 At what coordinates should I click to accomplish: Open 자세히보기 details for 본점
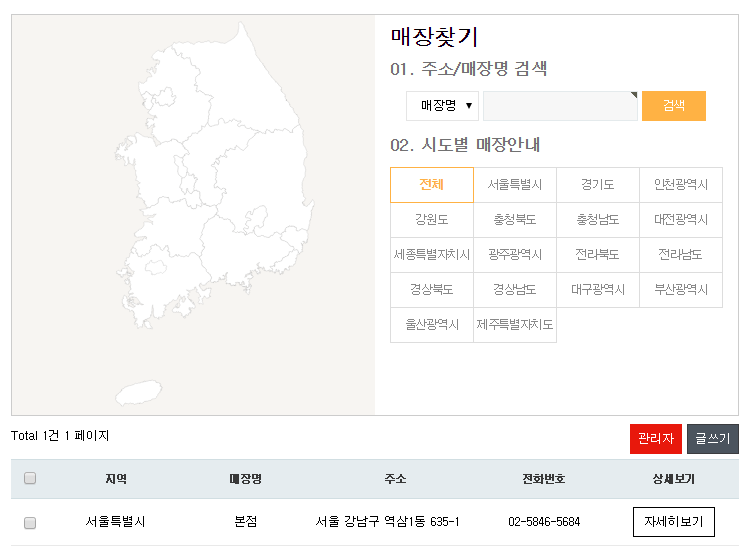[674, 522]
